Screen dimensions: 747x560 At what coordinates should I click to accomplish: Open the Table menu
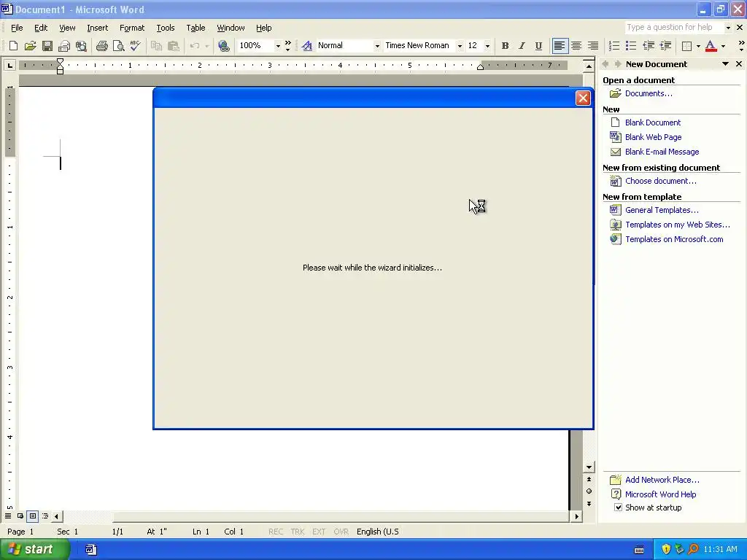pos(196,28)
